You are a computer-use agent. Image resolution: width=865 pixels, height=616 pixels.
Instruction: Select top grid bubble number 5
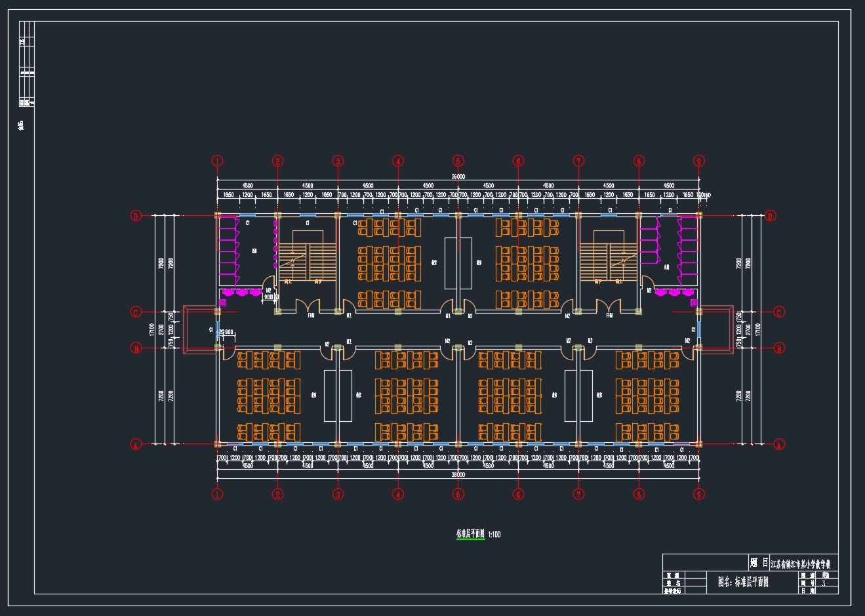pyautogui.click(x=458, y=161)
